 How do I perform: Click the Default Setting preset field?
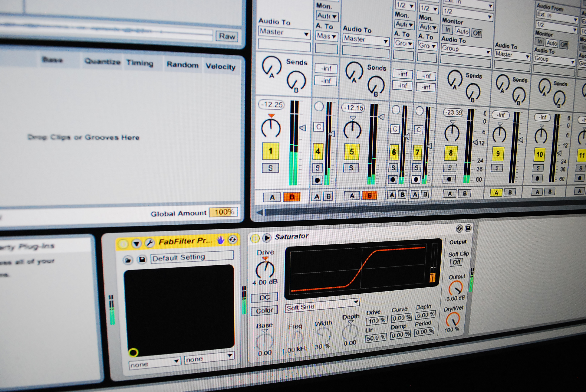pyautogui.click(x=192, y=257)
